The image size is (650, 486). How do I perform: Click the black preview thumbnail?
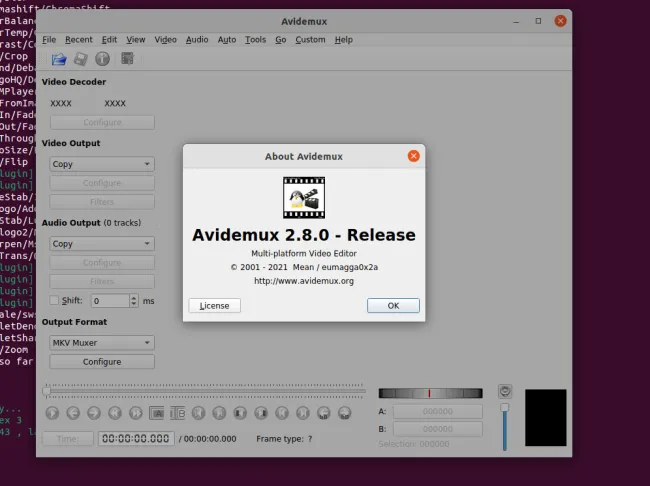[546, 418]
